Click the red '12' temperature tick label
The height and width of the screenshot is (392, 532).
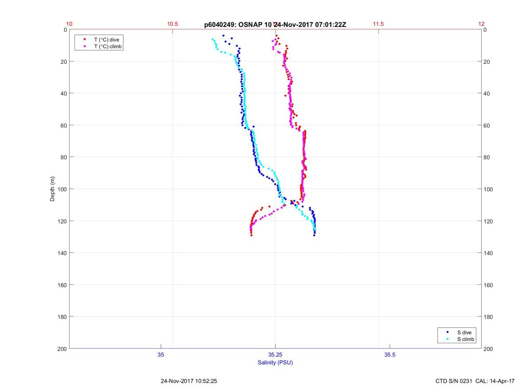pyautogui.click(x=481, y=24)
